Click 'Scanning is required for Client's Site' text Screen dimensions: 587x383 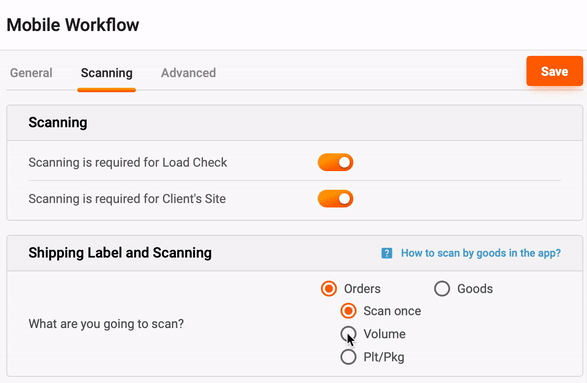click(x=127, y=199)
